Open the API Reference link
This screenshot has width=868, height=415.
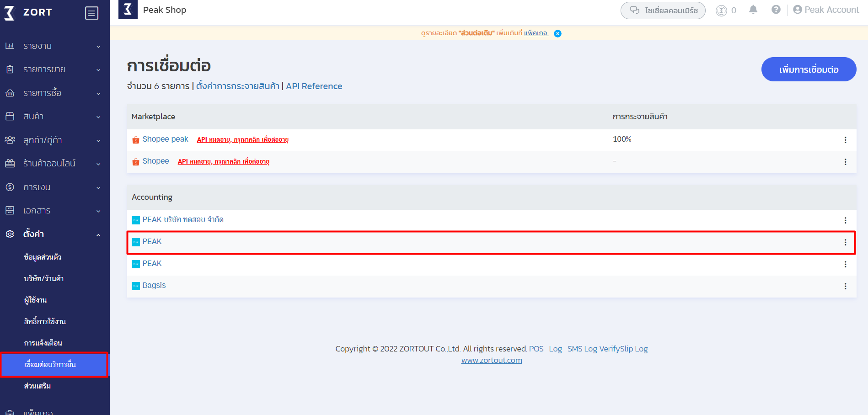click(314, 86)
